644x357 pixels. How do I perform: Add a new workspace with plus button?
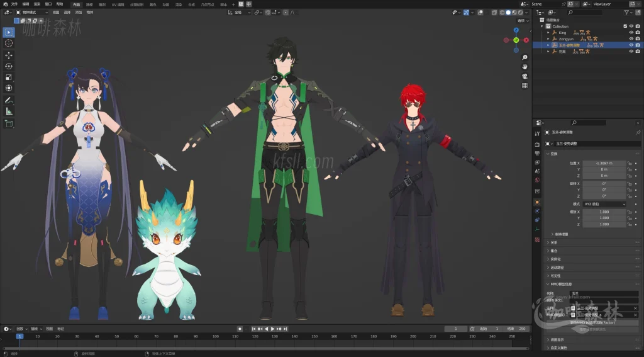coord(234,4)
